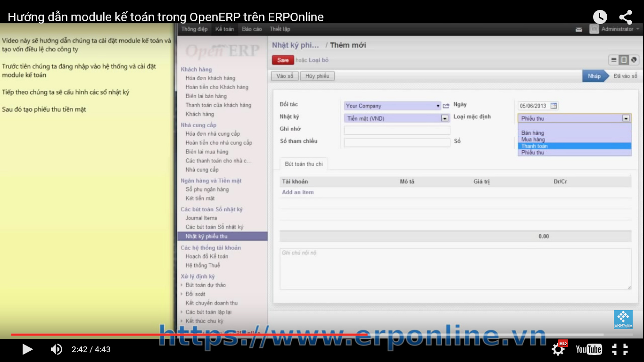The height and width of the screenshot is (362, 644).
Task: Click the ERPOnline logo watermark button
Action: 623,320
